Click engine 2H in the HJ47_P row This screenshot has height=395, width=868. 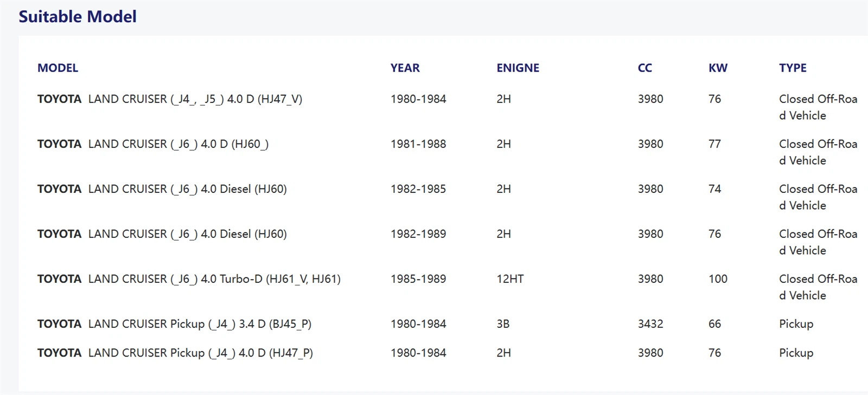[503, 353]
